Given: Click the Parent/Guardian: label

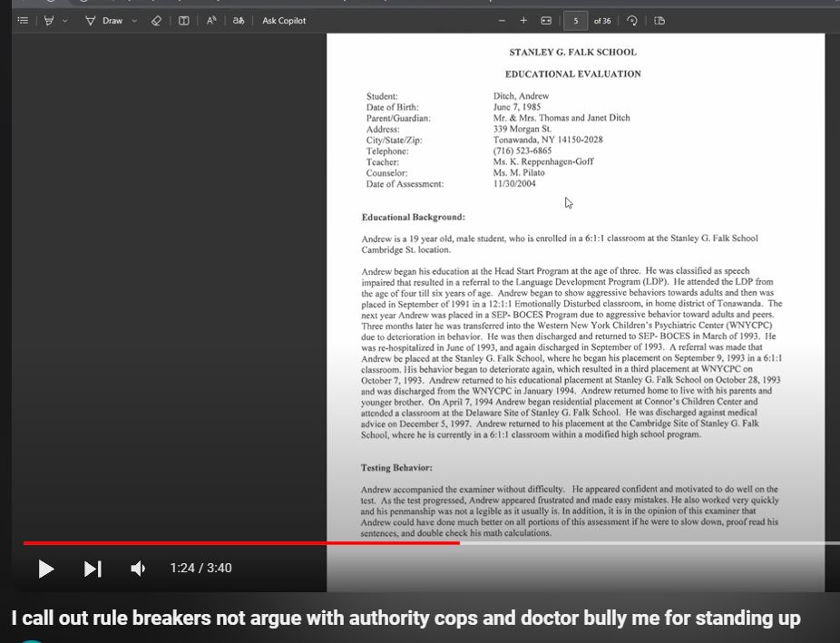Looking at the screenshot, I should click(398, 118).
